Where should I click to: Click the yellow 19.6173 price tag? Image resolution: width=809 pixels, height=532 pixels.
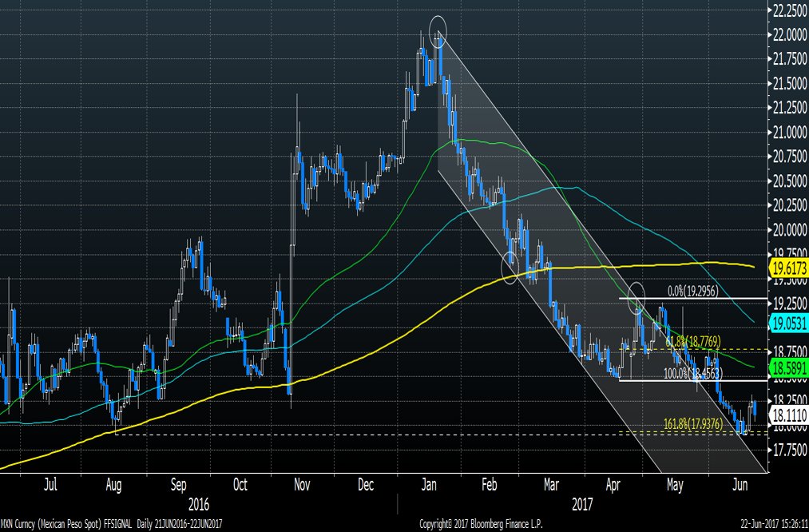coord(788,269)
